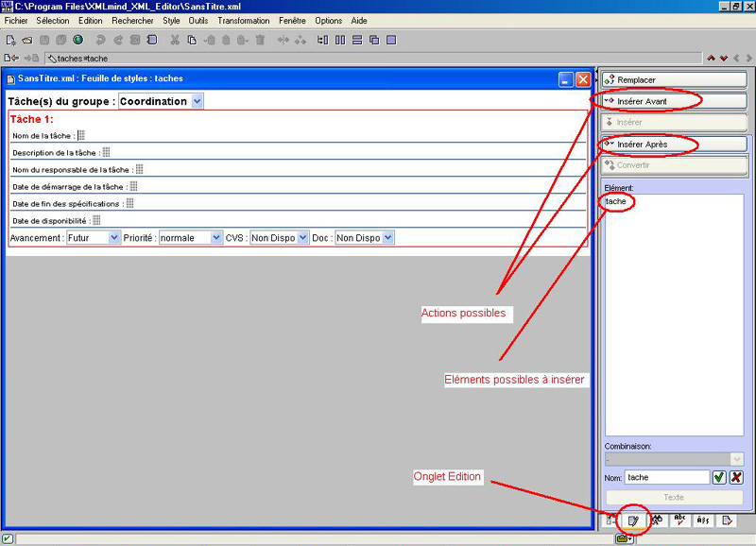
Task: Click the globe icon in the toolbar
Action: pos(77,40)
